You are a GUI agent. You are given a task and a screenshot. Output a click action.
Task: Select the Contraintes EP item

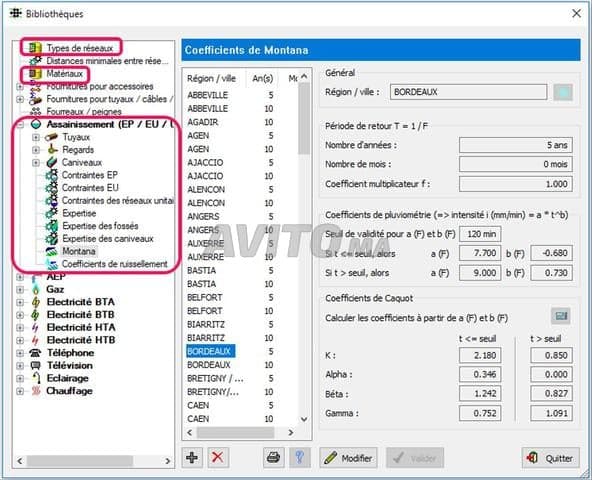tap(90, 175)
